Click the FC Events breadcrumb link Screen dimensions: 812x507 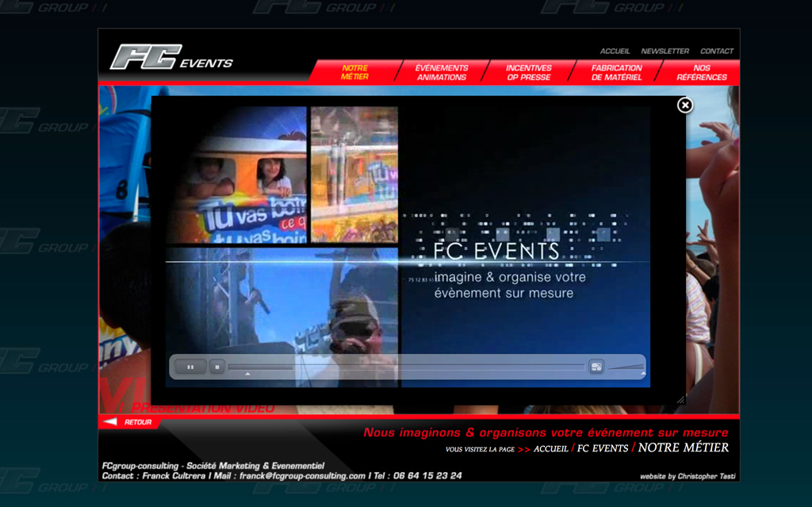click(x=602, y=449)
